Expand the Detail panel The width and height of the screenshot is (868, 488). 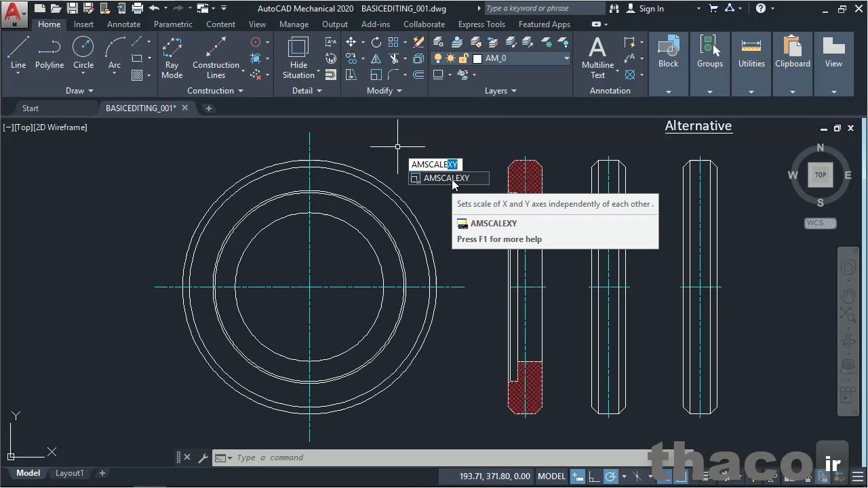point(307,91)
